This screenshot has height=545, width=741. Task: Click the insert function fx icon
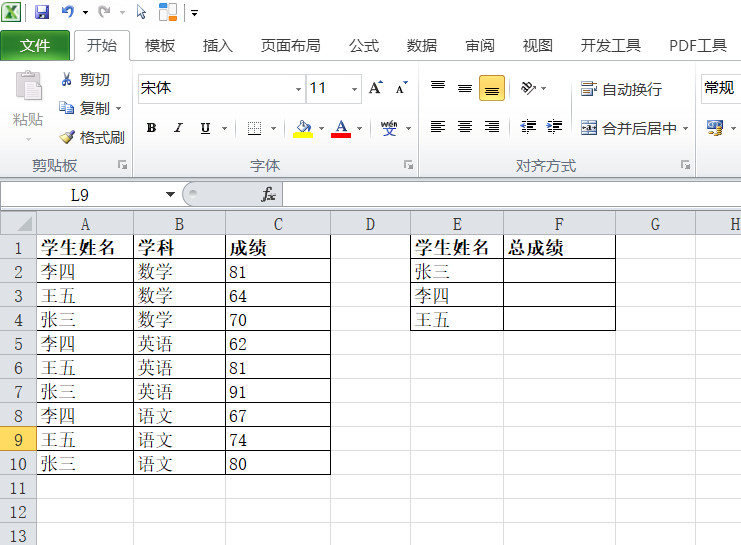coord(268,194)
